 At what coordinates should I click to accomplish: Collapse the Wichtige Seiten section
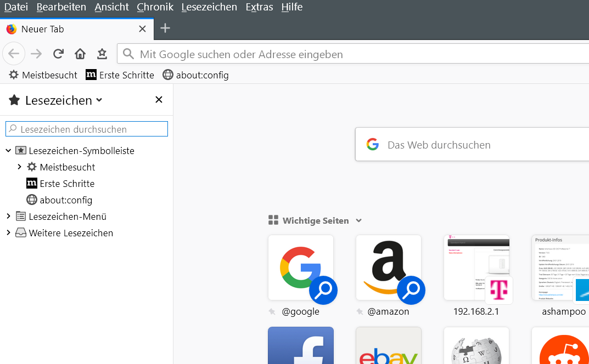(358, 221)
